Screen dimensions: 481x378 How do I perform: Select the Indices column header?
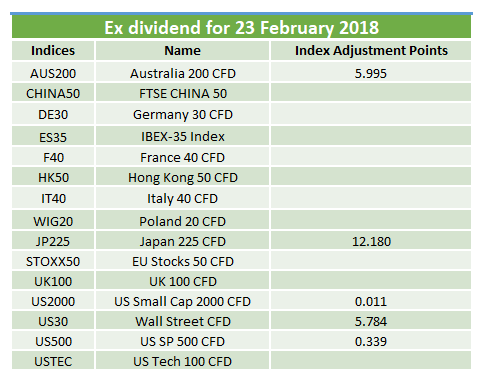click(53, 51)
